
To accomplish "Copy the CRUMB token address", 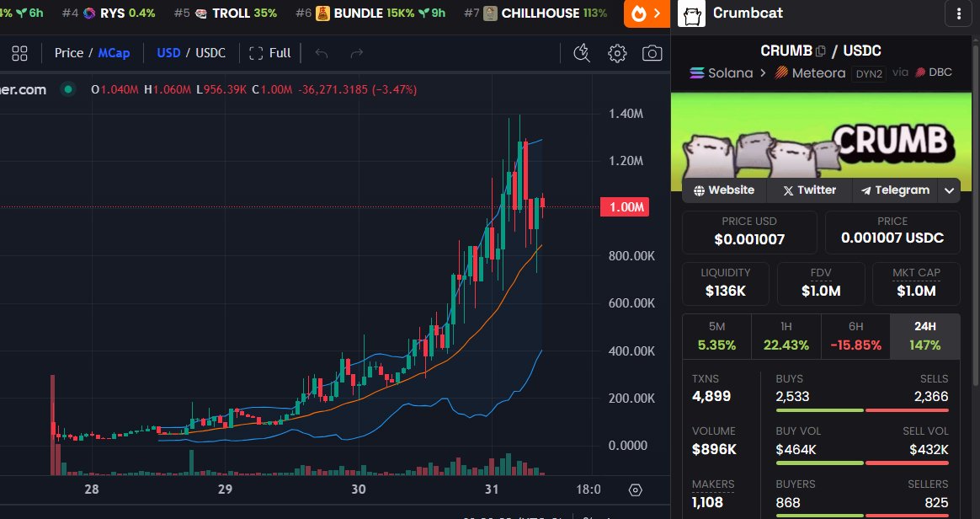I will coord(821,51).
